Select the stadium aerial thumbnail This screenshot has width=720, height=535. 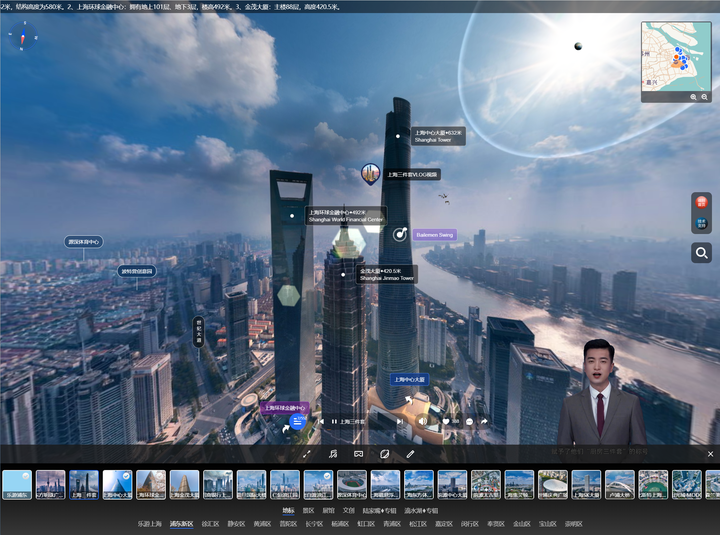click(x=352, y=484)
